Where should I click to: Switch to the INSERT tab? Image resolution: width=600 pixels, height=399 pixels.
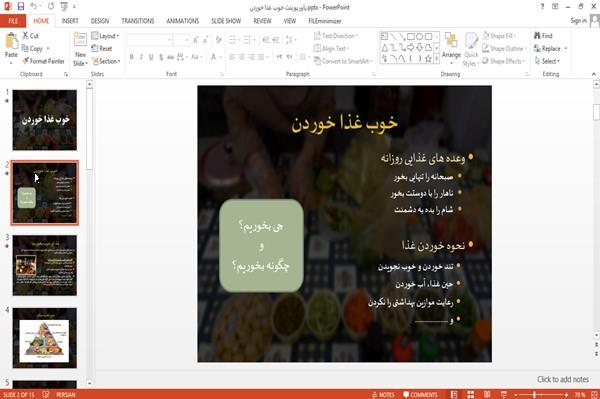coord(70,21)
